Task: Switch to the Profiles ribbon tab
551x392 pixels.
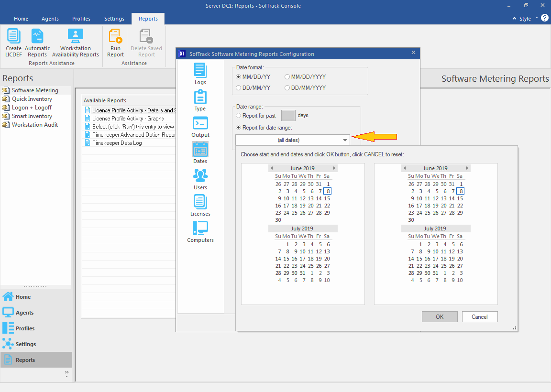Action: point(81,19)
